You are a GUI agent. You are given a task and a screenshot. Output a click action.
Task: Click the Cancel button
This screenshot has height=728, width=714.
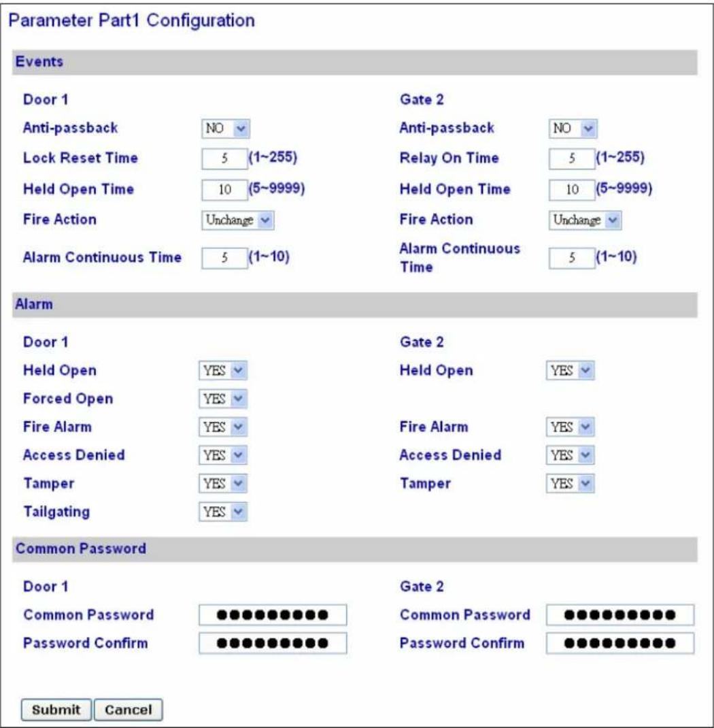129,710
